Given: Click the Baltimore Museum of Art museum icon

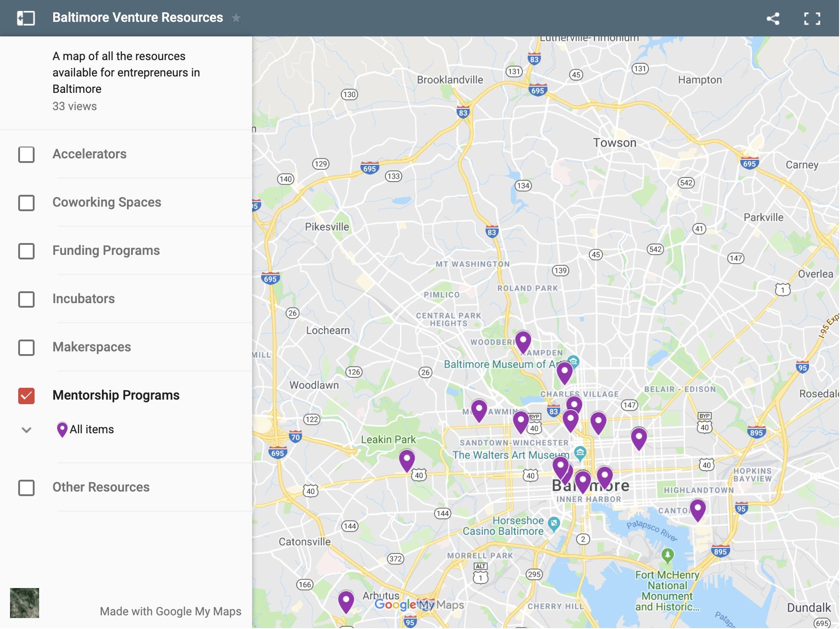Looking at the screenshot, I should [x=573, y=362].
